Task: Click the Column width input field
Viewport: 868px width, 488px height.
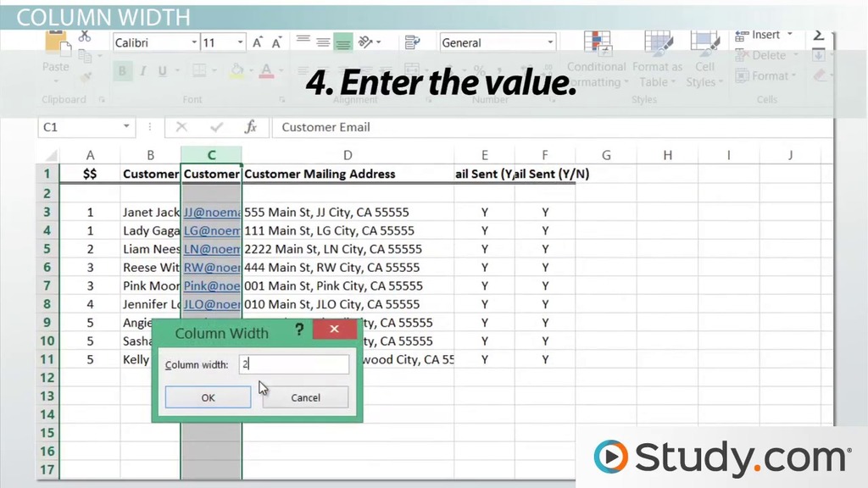Action: click(293, 364)
